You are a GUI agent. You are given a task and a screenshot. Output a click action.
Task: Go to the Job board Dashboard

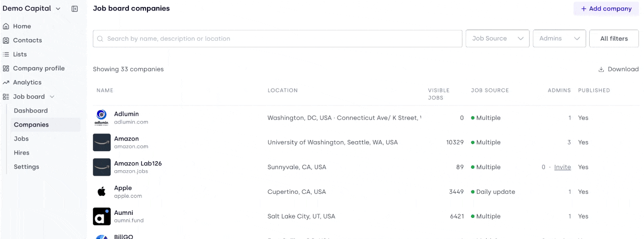[x=31, y=110]
